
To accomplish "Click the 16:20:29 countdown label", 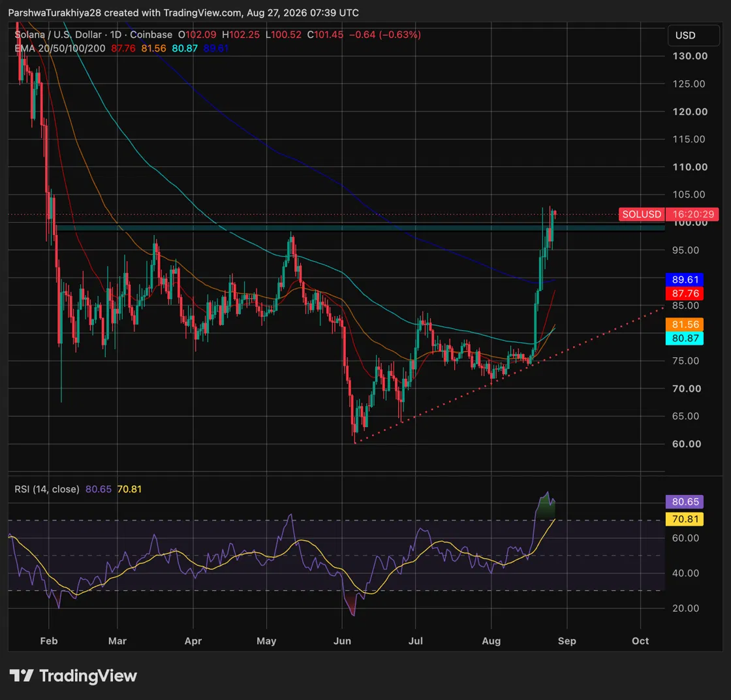I will [x=692, y=214].
